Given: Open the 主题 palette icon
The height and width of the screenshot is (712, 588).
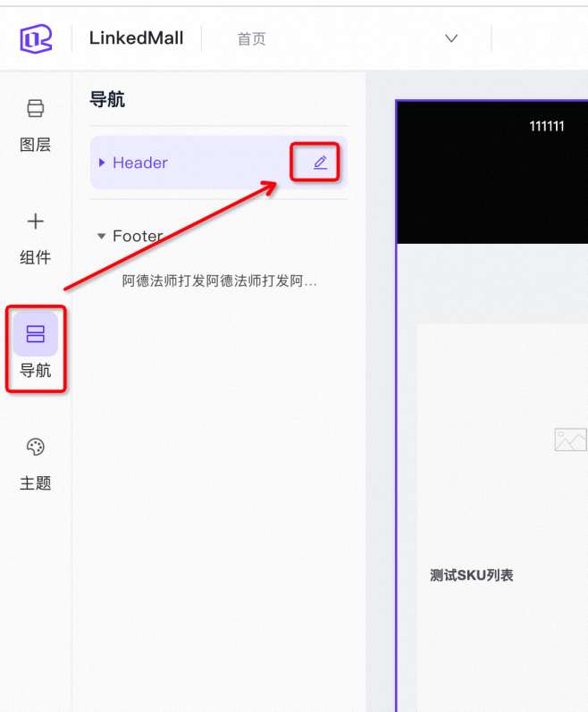Looking at the screenshot, I should [x=36, y=447].
